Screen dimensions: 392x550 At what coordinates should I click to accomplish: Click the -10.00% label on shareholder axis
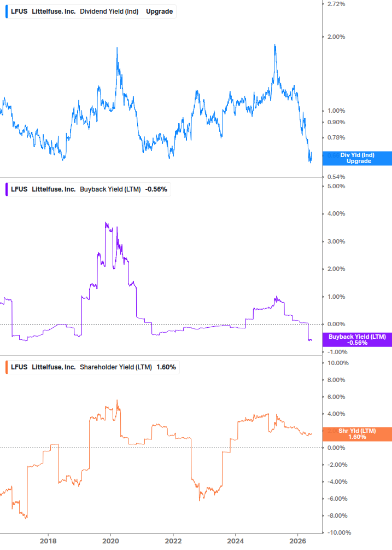pyautogui.click(x=338, y=532)
